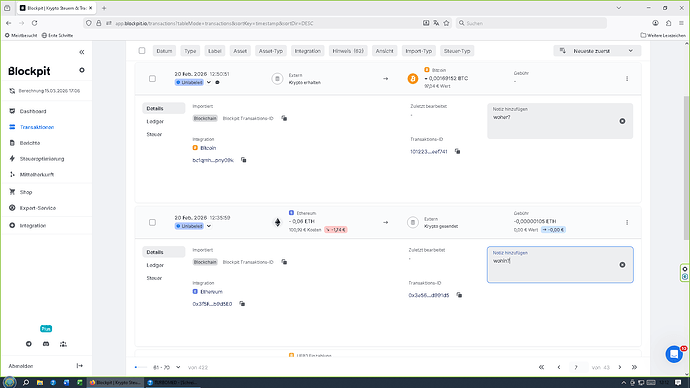
Task: Expand Unlabeled label dropdown on Ethereum row
Action: pyautogui.click(x=209, y=226)
